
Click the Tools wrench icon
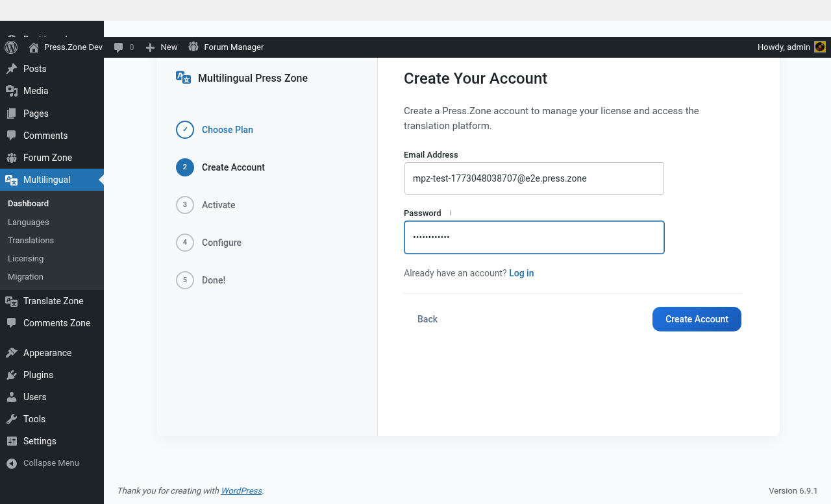click(12, 419)
